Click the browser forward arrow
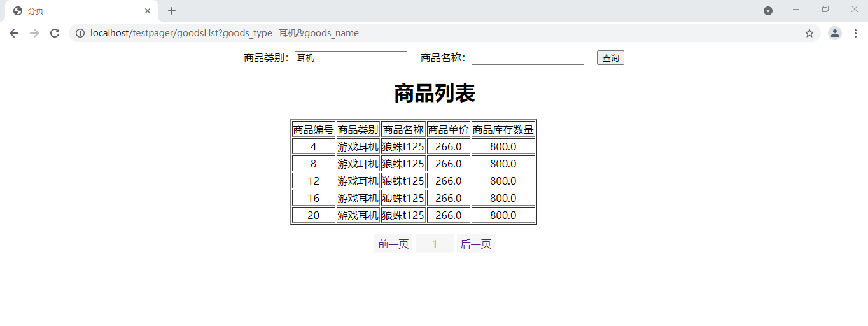The image size is (868, 326). (34, 33)
